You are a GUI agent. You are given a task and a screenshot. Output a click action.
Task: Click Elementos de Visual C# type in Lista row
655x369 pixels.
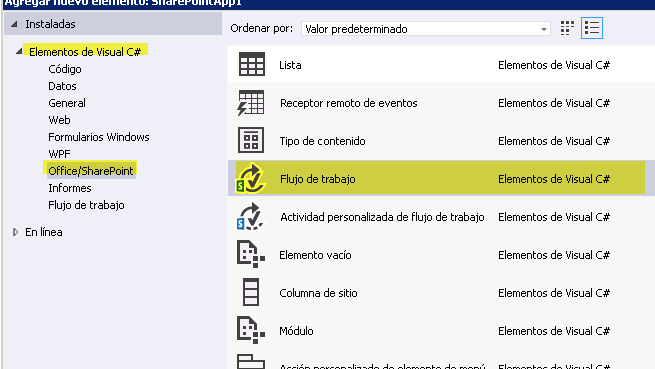[554, 65]
